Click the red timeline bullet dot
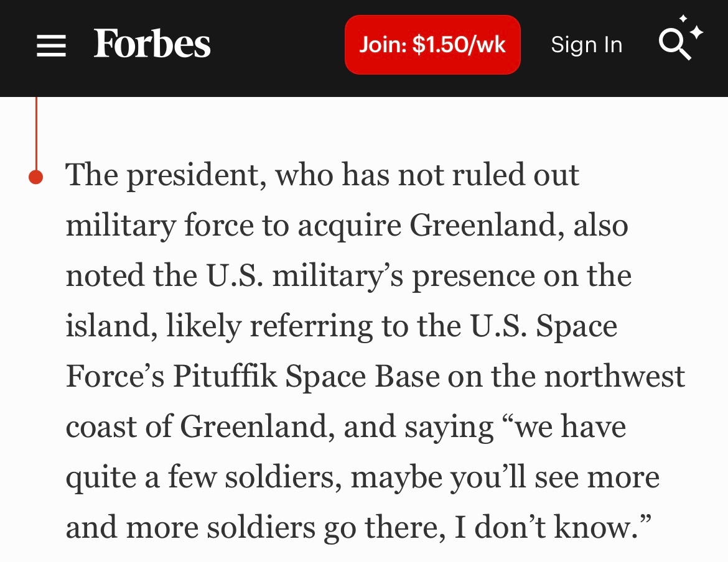This screenshot has height=562, width=728. pos(36,177)
